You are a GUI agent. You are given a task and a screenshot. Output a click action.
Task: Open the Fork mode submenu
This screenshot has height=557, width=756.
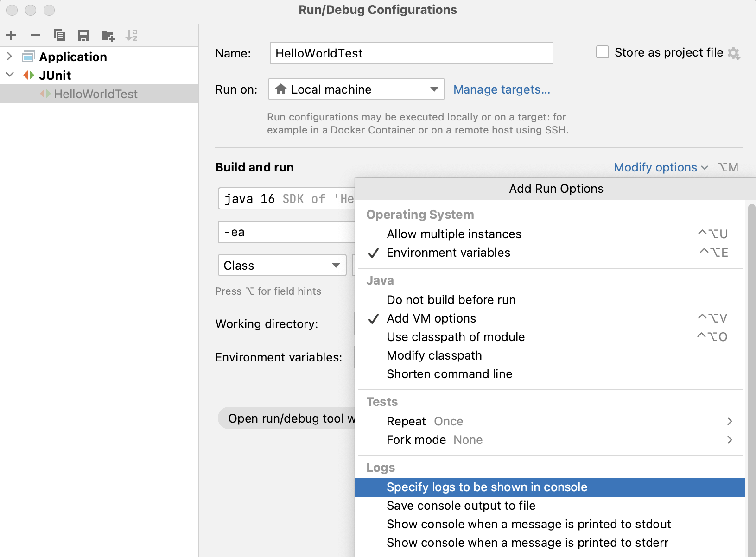point(550,440)
